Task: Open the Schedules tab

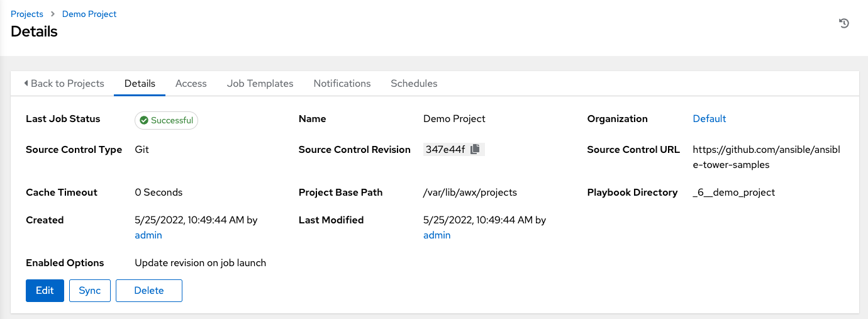Action: coord(414,83)
